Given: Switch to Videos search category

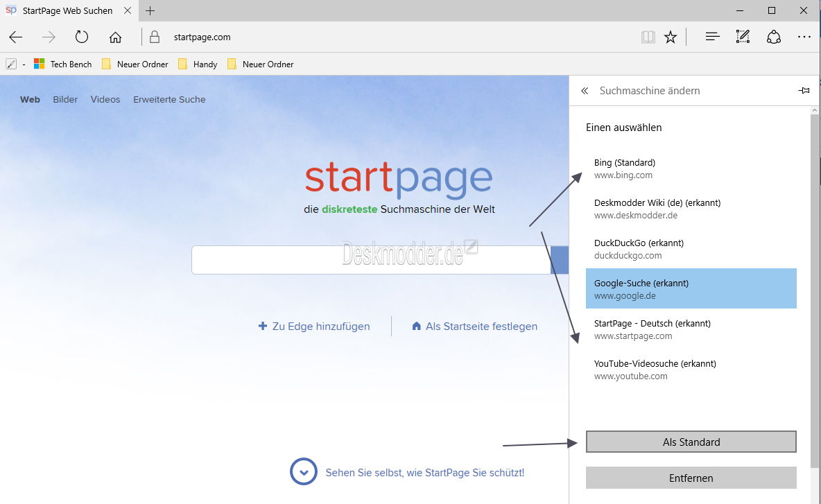Looking at the screenshot, I should 105,99.
